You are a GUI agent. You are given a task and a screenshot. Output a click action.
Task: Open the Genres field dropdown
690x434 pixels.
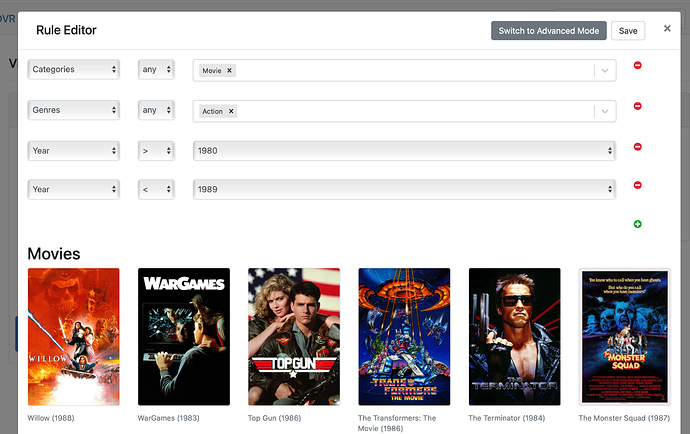(x=73, y=110)
